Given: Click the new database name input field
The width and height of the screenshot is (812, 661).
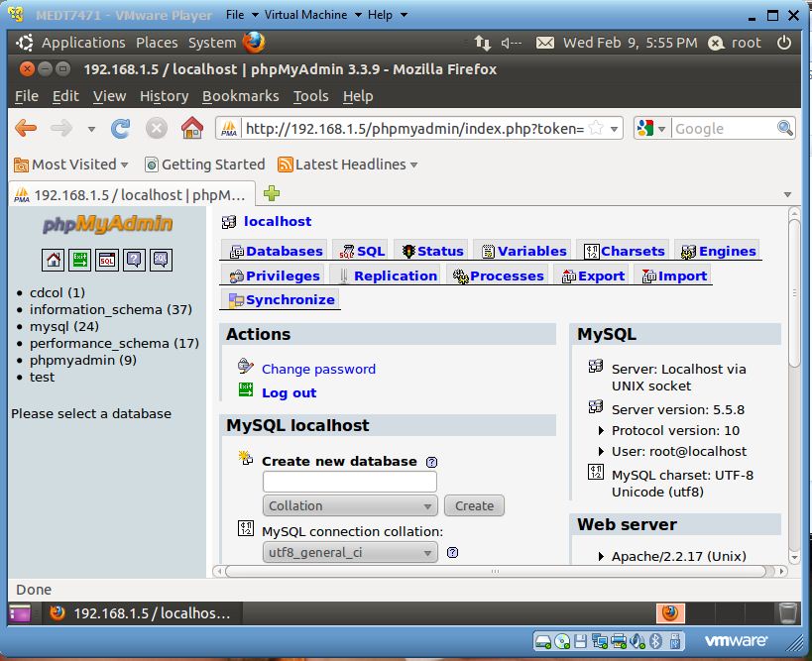Looking at the screenshot, I should 350,483.
